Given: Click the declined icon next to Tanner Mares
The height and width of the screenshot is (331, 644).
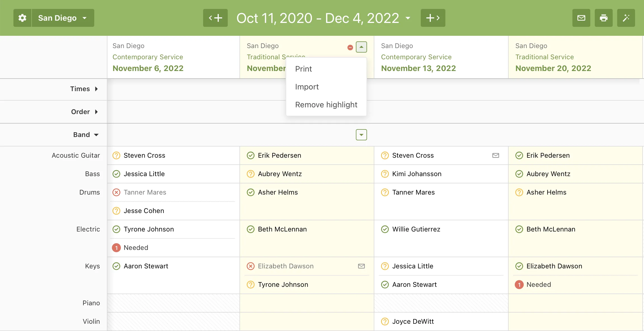Looking at the screenshot, I should pos(116,192).
